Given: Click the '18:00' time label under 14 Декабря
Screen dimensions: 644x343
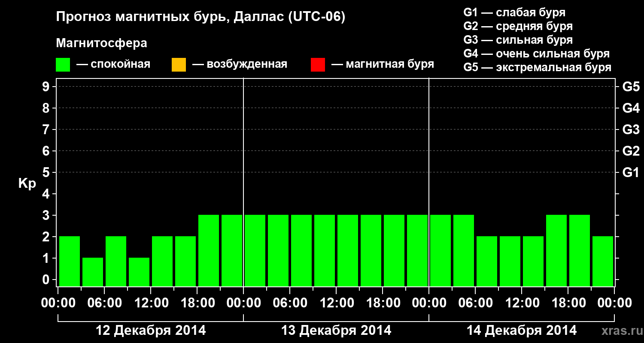Looking at the screenshot, I should pos(568,303).
